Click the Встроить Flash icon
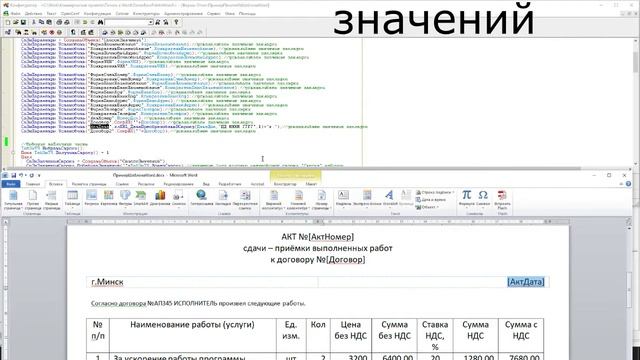 502,200
